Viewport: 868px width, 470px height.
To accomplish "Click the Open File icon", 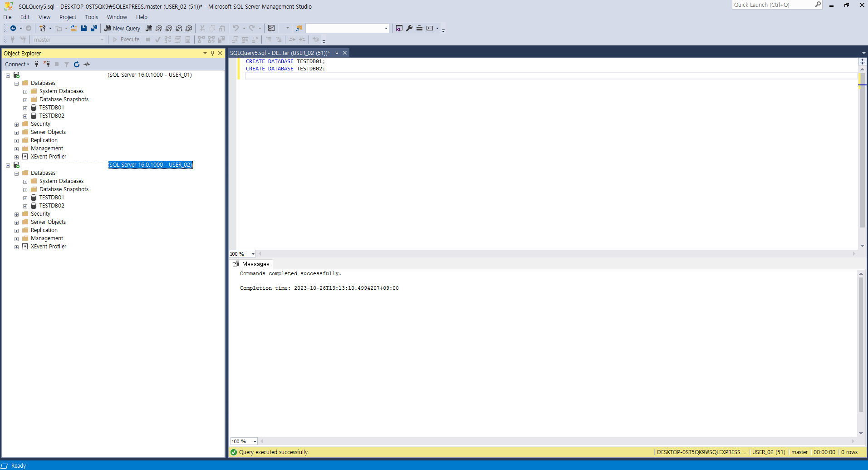I will (x=74, y=28).
